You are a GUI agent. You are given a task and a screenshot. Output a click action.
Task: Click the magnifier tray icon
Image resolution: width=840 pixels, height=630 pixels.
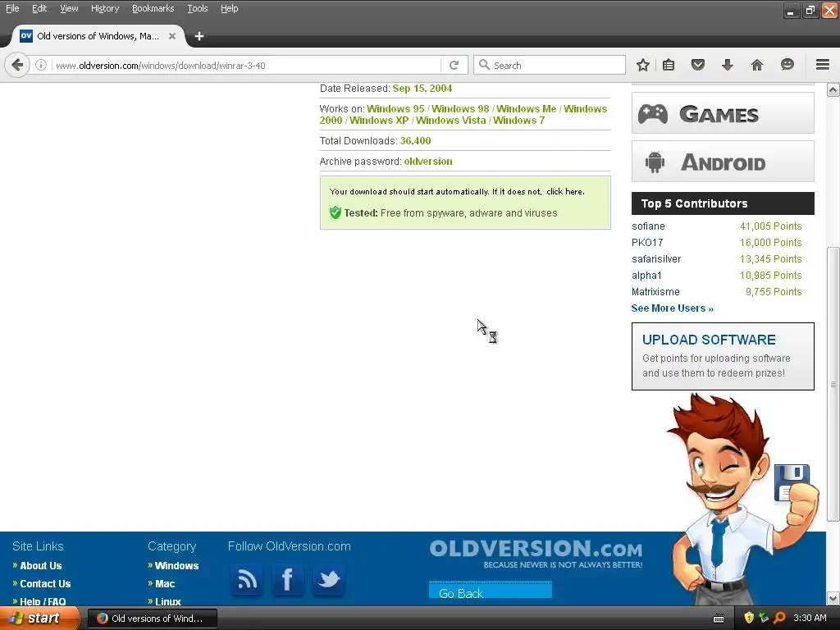779,618
